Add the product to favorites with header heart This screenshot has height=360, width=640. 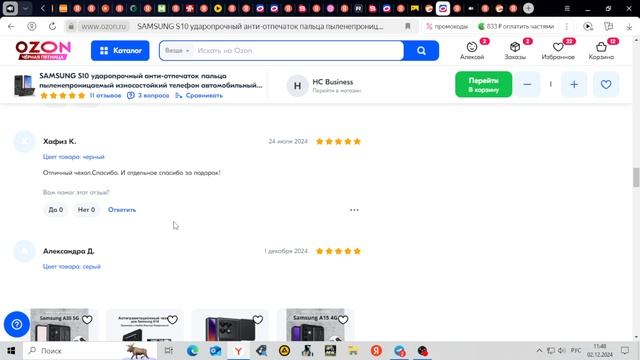[606, 84]
